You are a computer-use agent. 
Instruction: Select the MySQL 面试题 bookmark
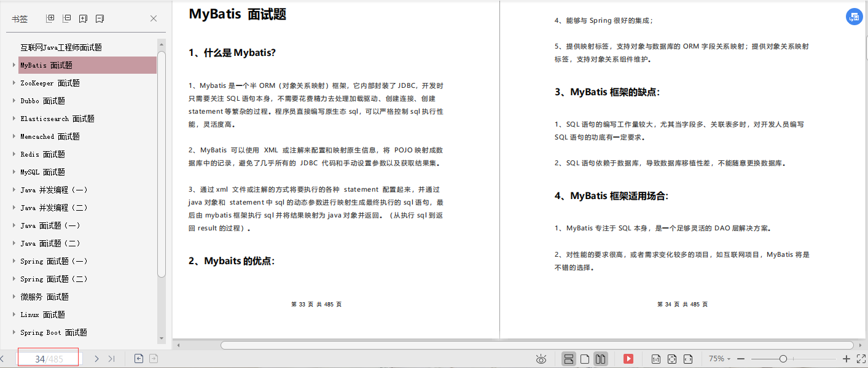click(42, 172)
